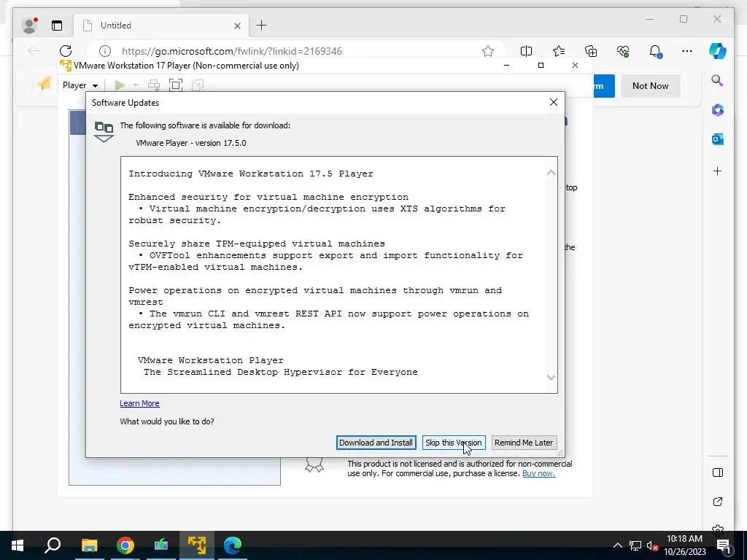This screenshot has width=747, height=560.
Task: Launch Chrome from taskbar
Action: pos(125,545)
